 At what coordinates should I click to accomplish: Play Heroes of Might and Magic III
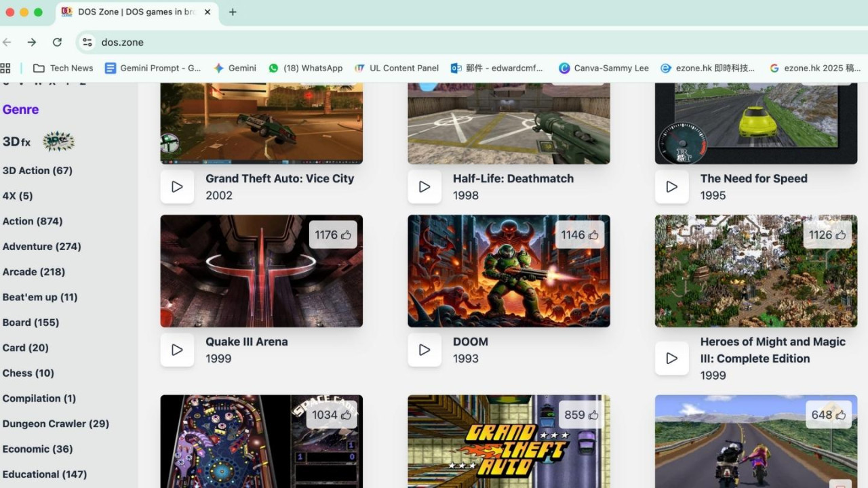coord(671,359)
